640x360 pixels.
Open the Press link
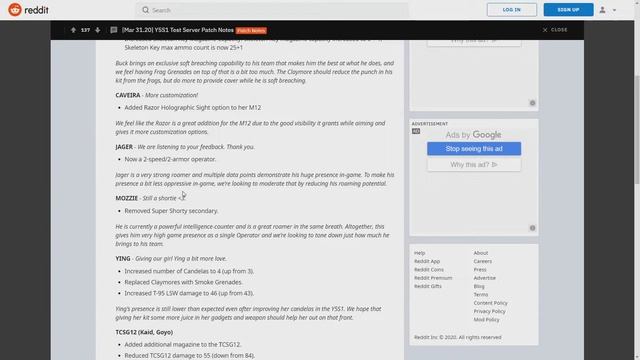[x=480, y=270]
